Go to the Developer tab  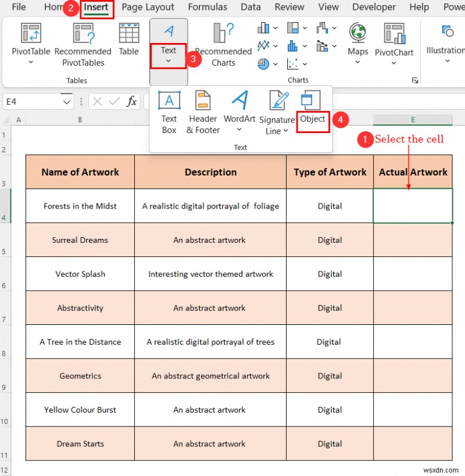click(374, 7)
